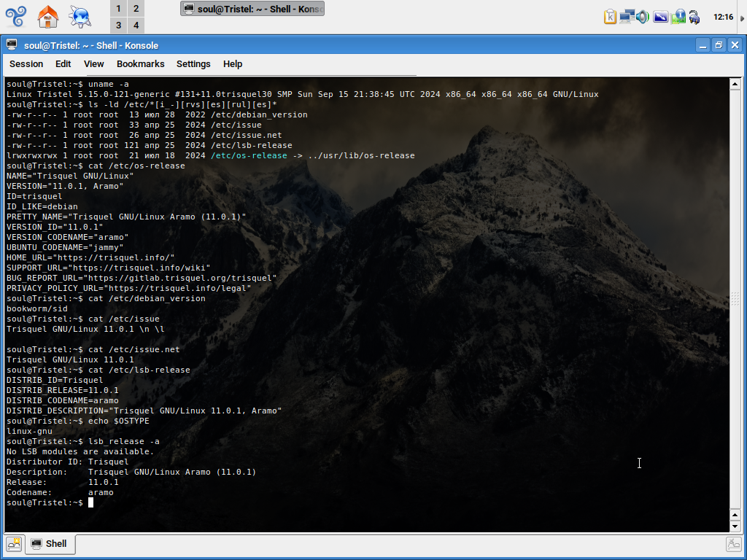Image resolution: width=747 pixels, height=560 pixels.
Task: Click the 'linux-gnu' output line
Action: click(29, 431)
